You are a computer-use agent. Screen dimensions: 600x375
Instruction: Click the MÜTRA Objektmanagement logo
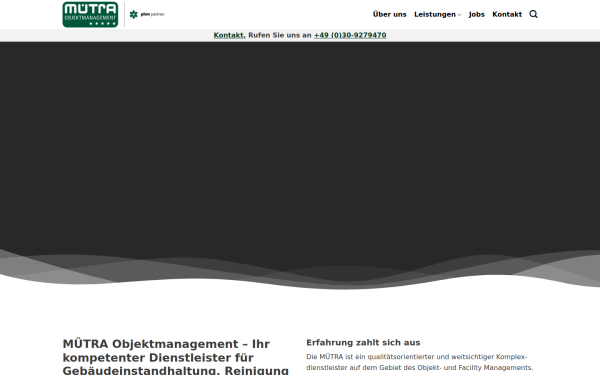tap(90, 15)
